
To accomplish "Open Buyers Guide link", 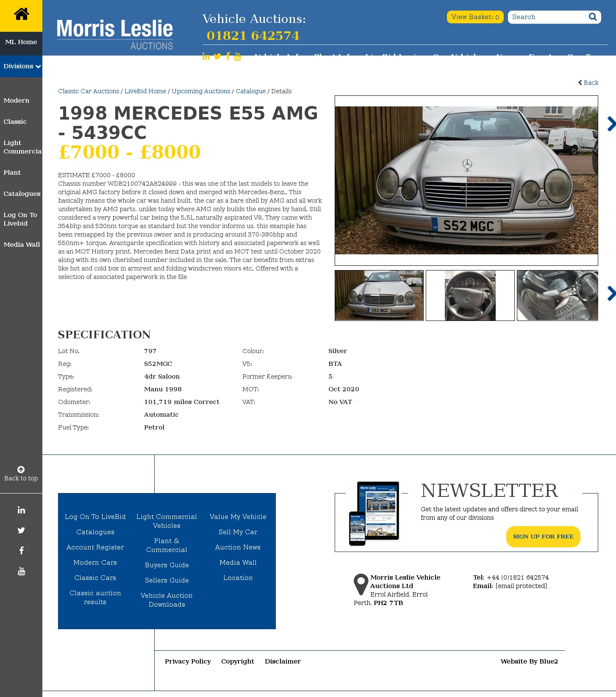I will [x=167, y=565].
